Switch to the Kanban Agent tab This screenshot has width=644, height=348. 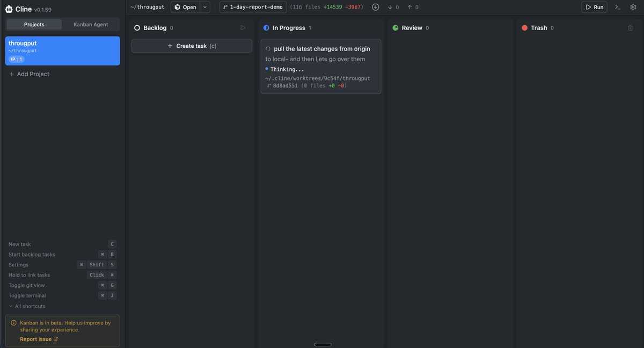(x=91, y=24)
